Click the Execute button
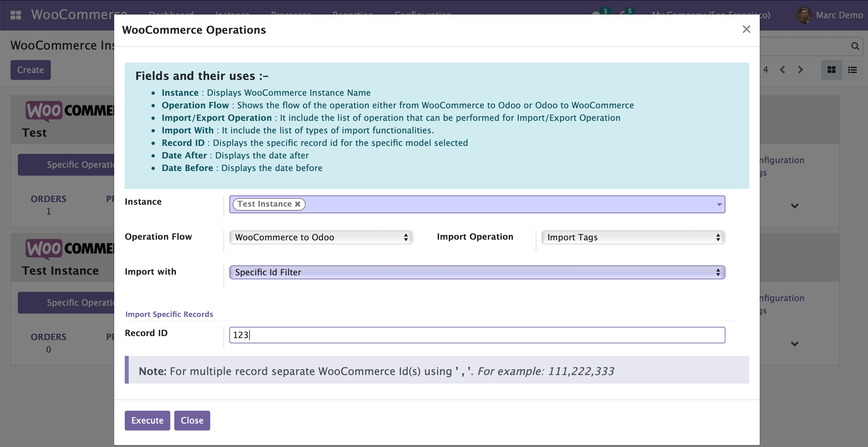The height and width of the screenshot is (447, 868). click(x=147, y=420)
